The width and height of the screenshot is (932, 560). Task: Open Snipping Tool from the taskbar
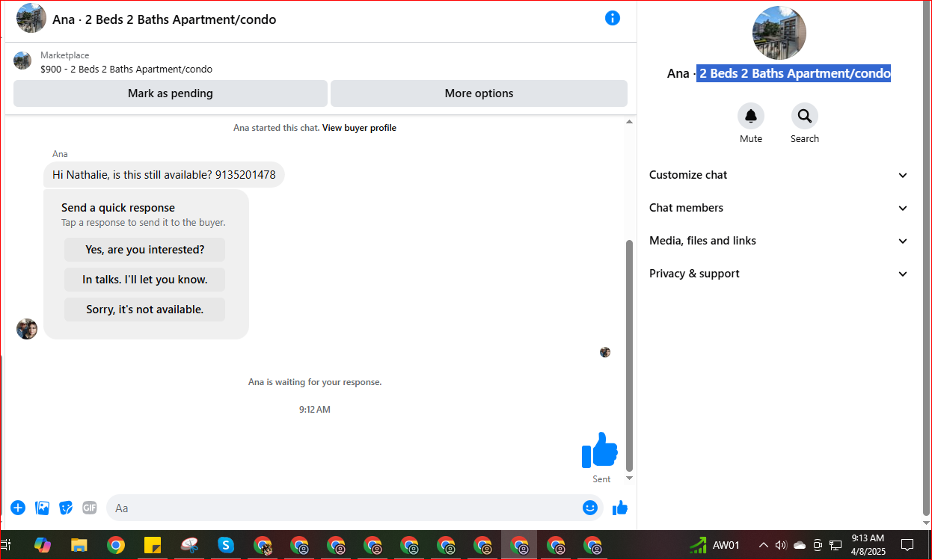189,545
